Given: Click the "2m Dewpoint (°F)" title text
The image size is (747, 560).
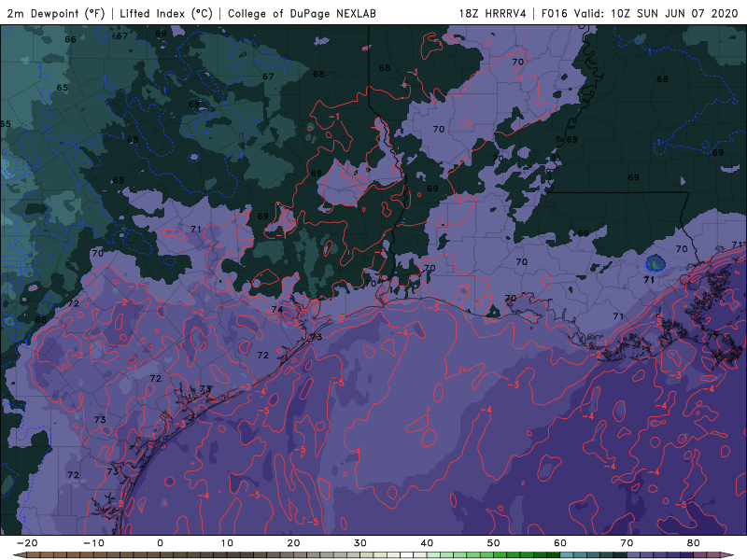Looking at the screenshot, I should [55, 13].
